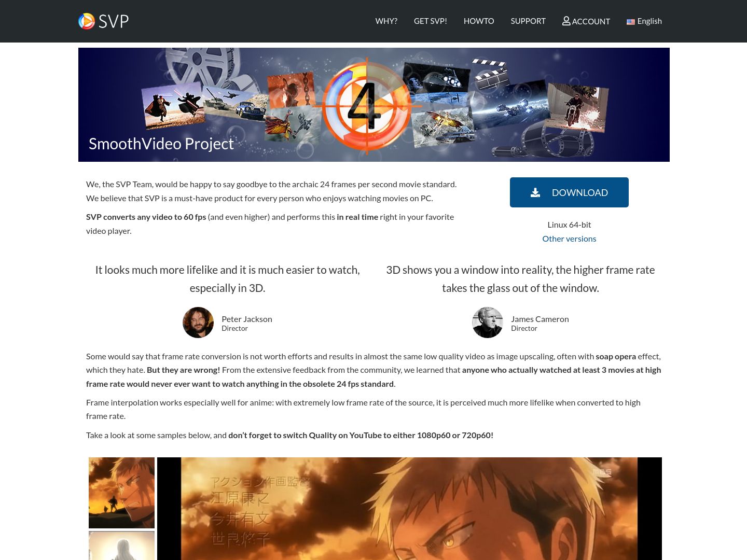Follow the Other versions link

(x=569, y=239)
